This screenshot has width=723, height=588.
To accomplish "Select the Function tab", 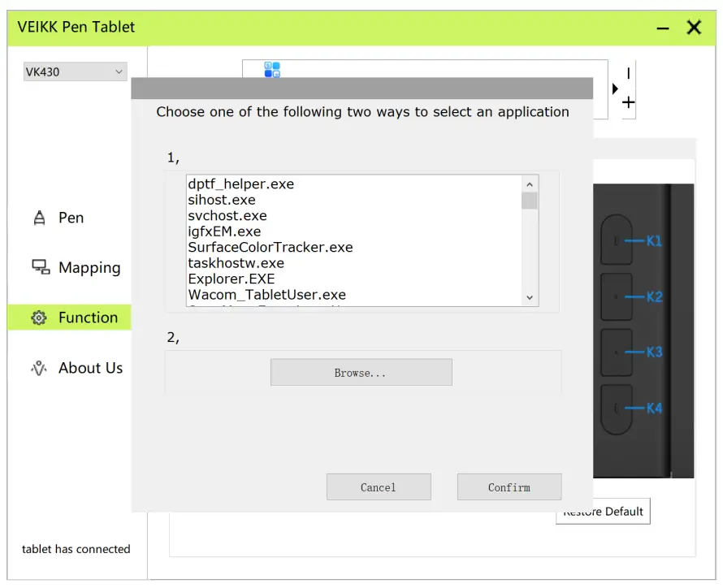I will (70, 318).
